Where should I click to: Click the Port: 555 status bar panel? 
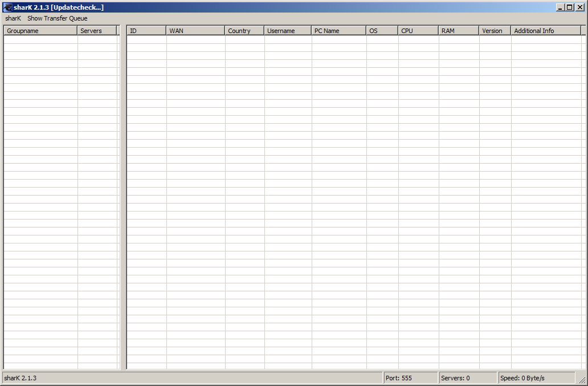410,378
